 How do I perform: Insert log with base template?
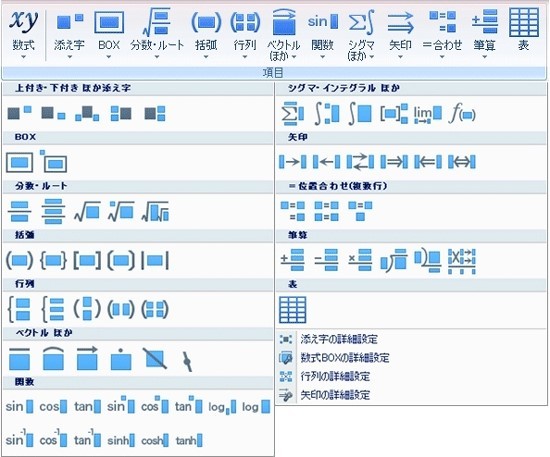click(222, 408)
